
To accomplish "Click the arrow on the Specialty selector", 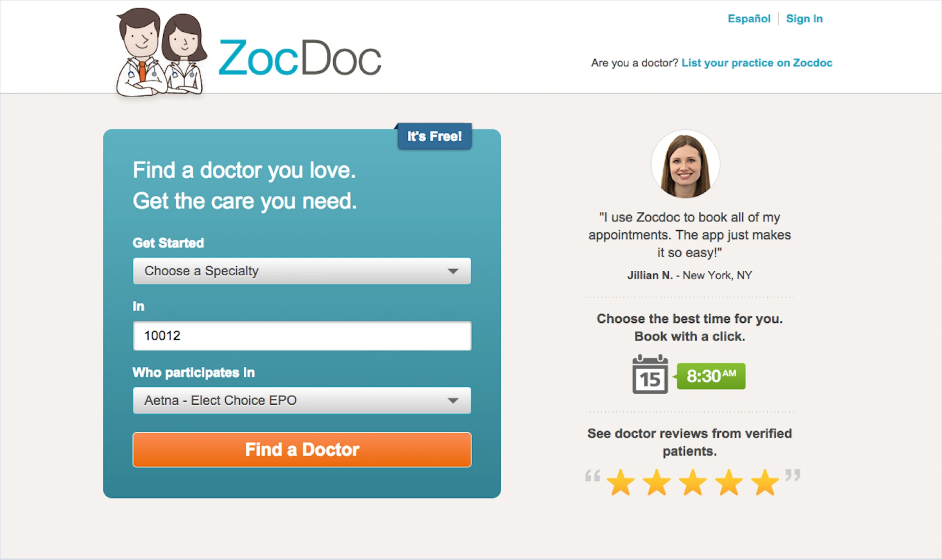I will (453, 271).
